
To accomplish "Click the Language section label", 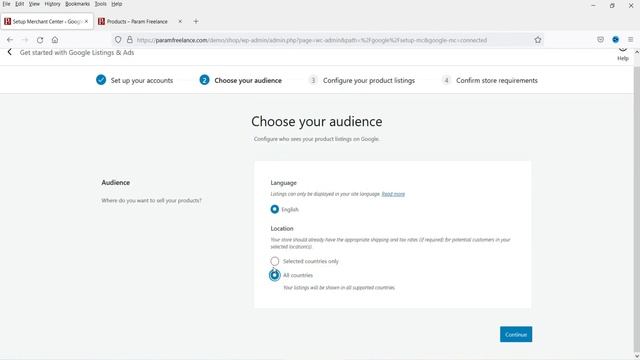I will tap(284, 183).
